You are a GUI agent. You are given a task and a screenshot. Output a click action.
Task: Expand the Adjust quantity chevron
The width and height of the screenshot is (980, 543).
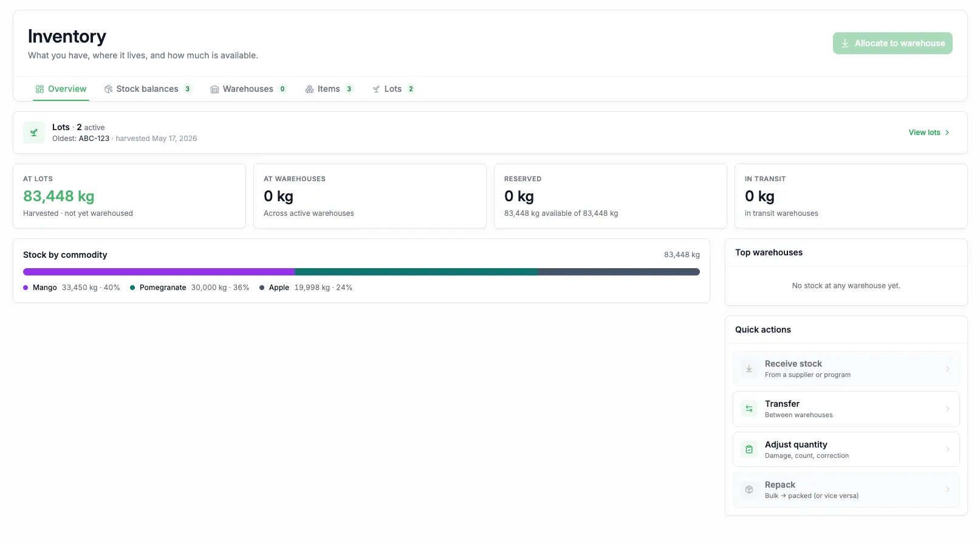tap(948, 449)
